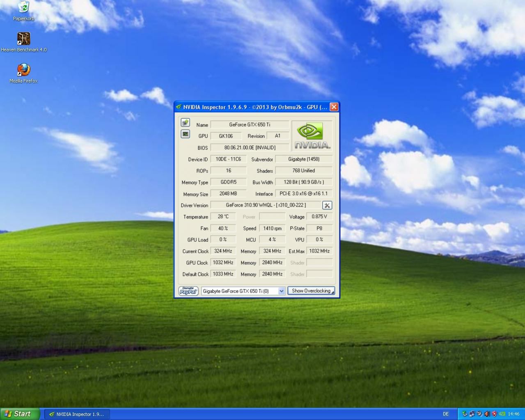The width and height of the screenshot is (525, 420).
Task: Click the Bus Width label
Action: (263, 182)
